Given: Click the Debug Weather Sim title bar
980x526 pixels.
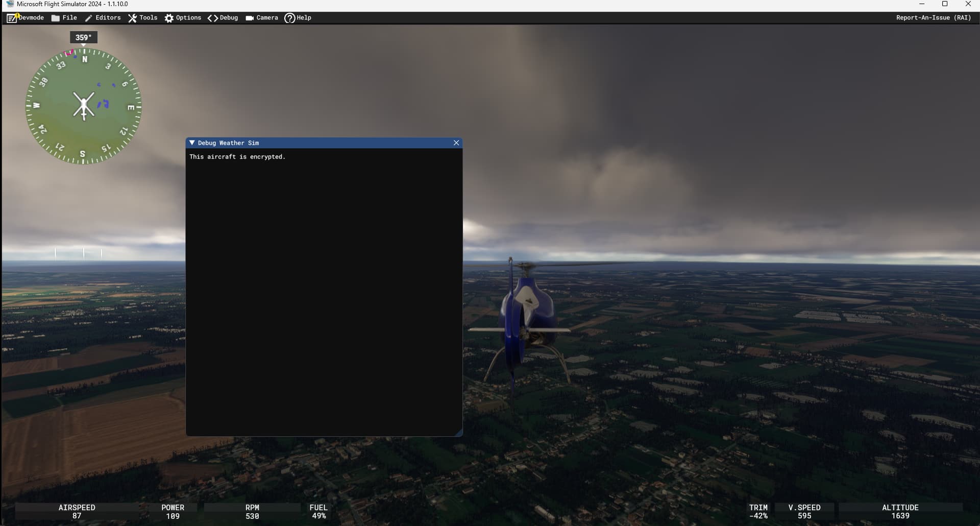Looking at the screenshot, I should tap(324, 143).
